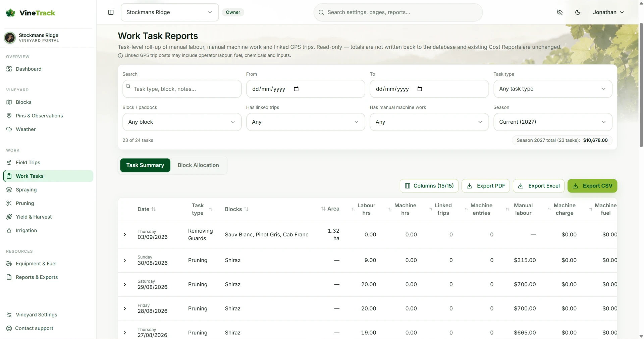Open the Has linked trips dropdown

[306, 122]
